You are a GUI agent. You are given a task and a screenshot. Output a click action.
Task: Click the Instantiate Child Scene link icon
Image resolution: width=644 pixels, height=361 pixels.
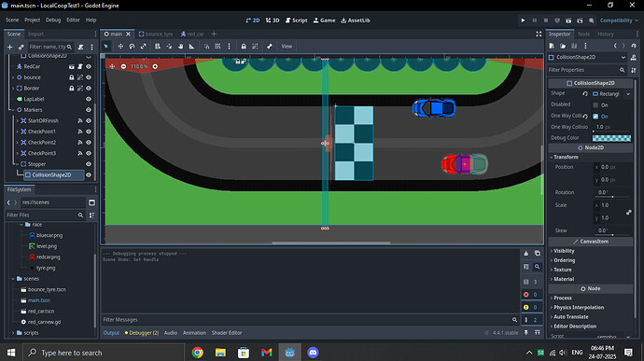(x=21, y=48)
